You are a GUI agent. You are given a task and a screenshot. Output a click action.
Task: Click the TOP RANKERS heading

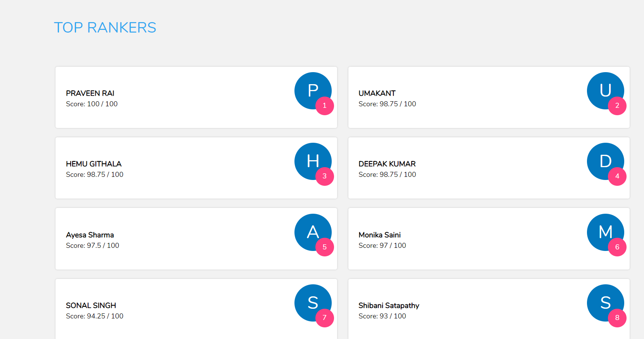coord(105,28)
